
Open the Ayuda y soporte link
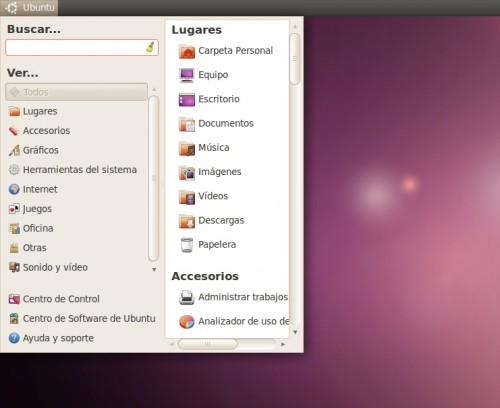(58, 338)
